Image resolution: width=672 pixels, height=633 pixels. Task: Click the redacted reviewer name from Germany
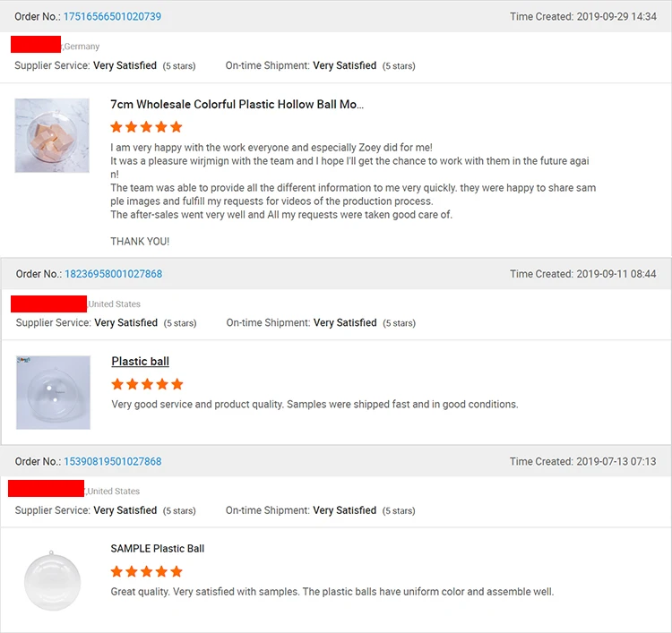(36, 45)
